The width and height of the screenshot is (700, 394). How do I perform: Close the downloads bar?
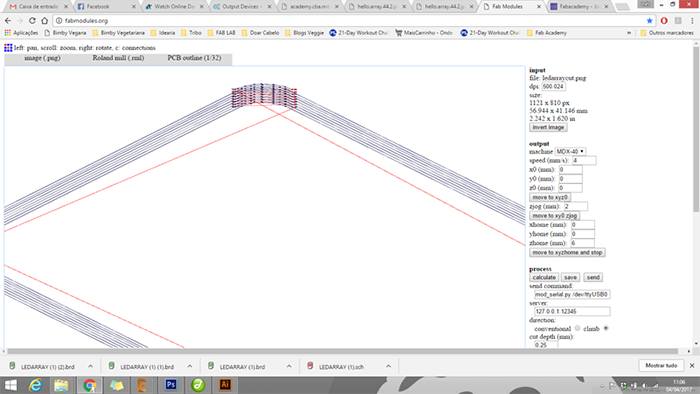click(692, 365)
